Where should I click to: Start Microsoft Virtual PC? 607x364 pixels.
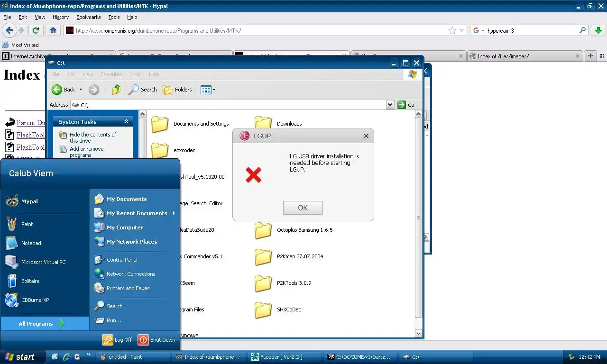[45, 262]
